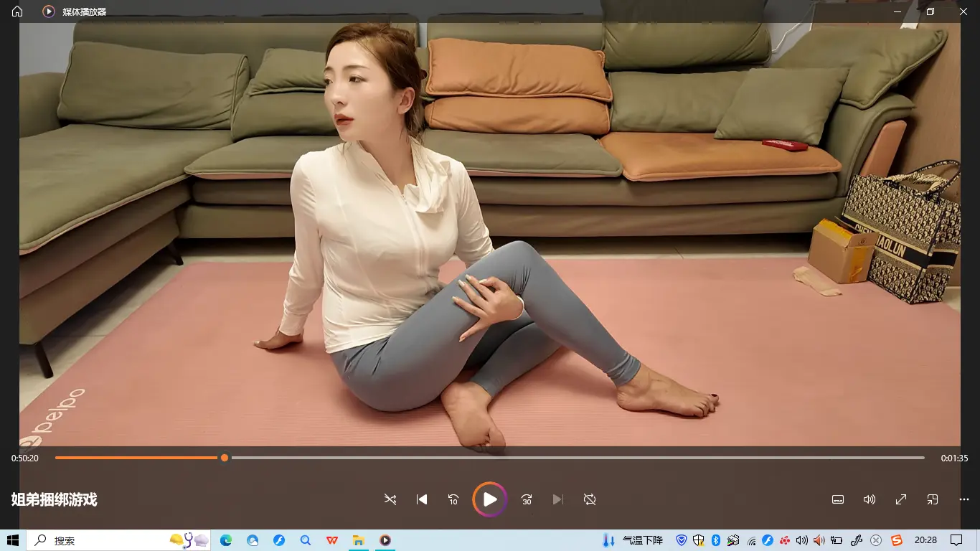This screenshot has width=980, height=551.
Task: Open the 气温下降 weather widget
Action: pos(634,540)
